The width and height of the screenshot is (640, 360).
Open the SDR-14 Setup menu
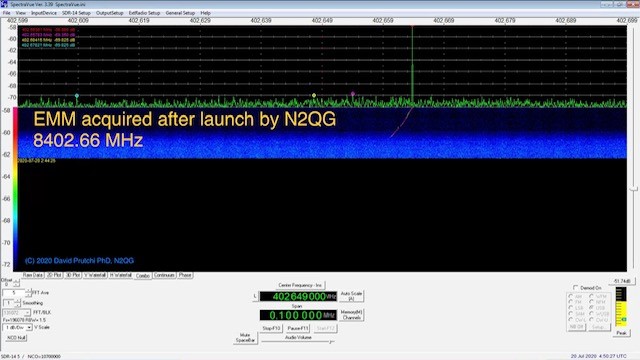(x=76, y=13)
